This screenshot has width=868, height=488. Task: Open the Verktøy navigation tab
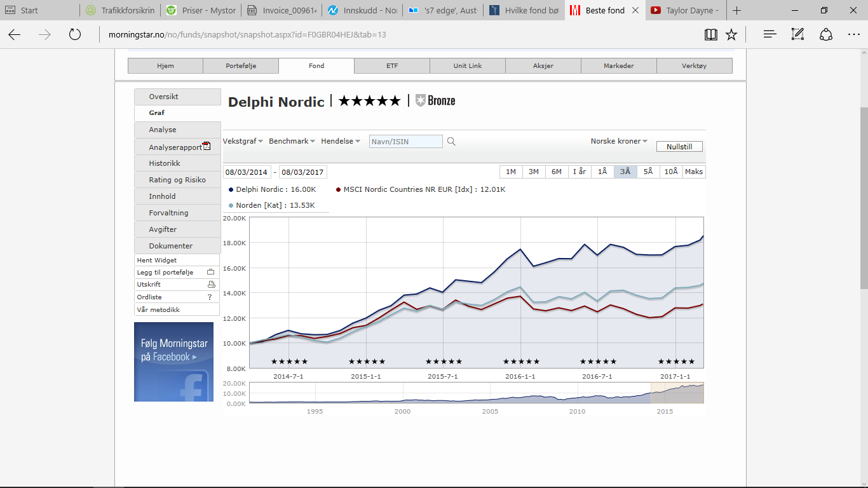(695, 65)
